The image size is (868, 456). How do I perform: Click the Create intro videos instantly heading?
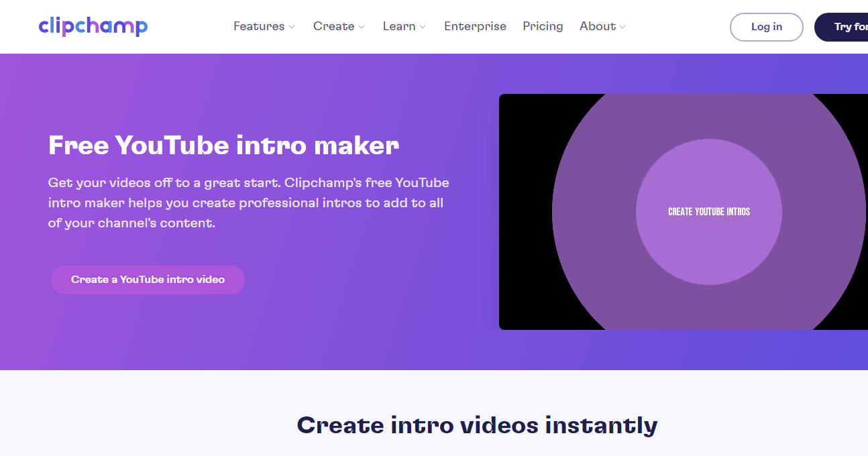click(477, 425)
